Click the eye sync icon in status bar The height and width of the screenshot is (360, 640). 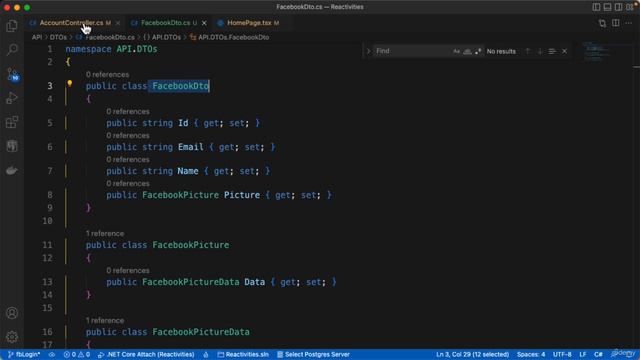click(x=52, y=354)
